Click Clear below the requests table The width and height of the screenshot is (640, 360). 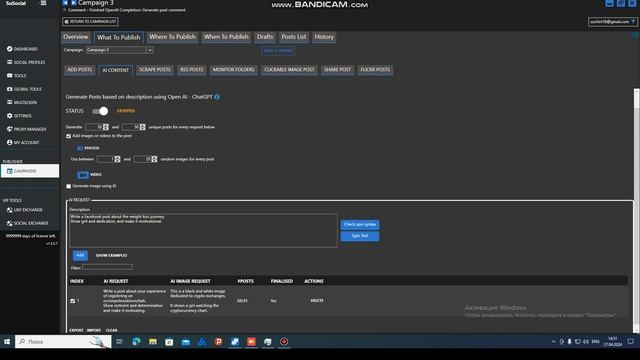pos(111,330)
